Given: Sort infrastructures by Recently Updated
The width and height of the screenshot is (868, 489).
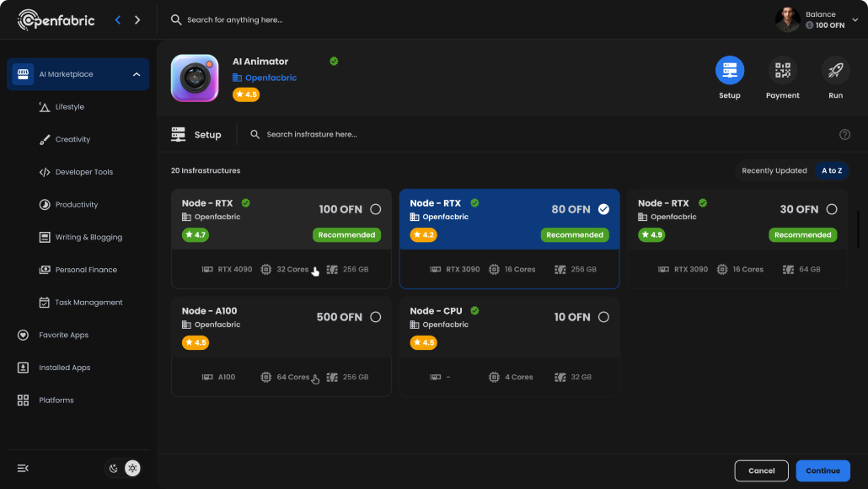Looking at the screenshot, I should pos(774,170).
